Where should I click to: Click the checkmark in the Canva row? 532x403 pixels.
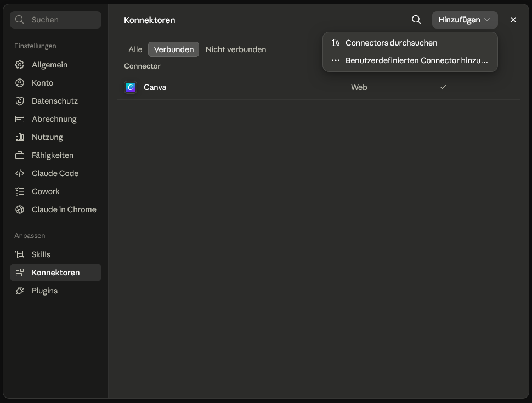(x=443, y=87)
